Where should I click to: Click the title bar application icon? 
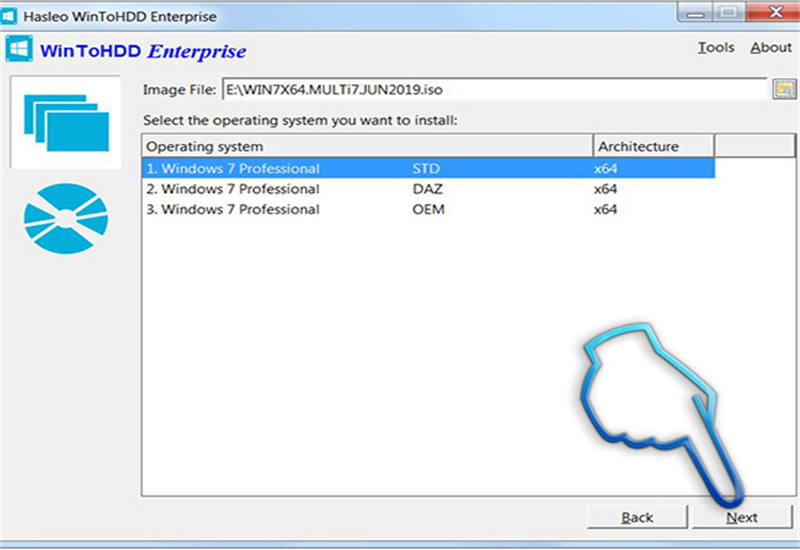[9, 16]
